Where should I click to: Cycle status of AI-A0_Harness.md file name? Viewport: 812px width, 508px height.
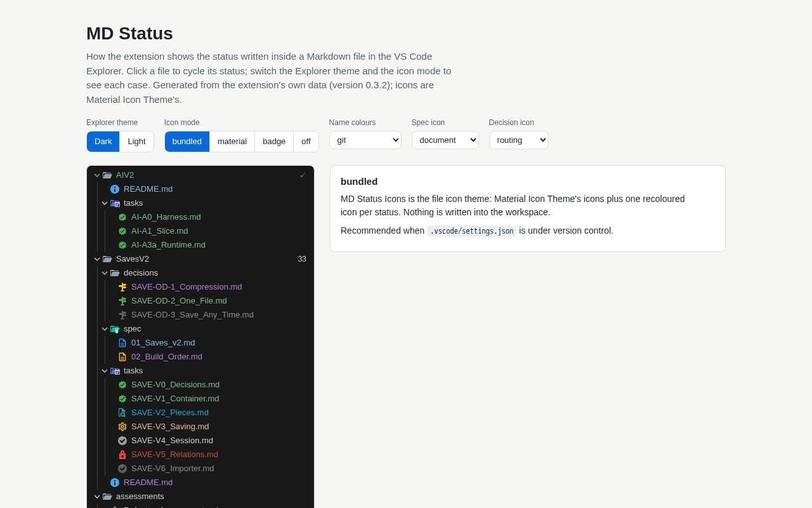point(166,217)
